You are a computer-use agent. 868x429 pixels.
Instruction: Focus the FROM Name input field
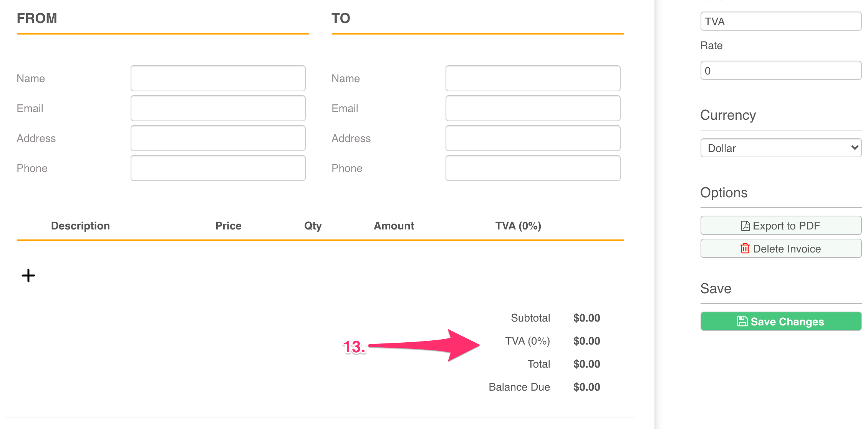[218, 78]
